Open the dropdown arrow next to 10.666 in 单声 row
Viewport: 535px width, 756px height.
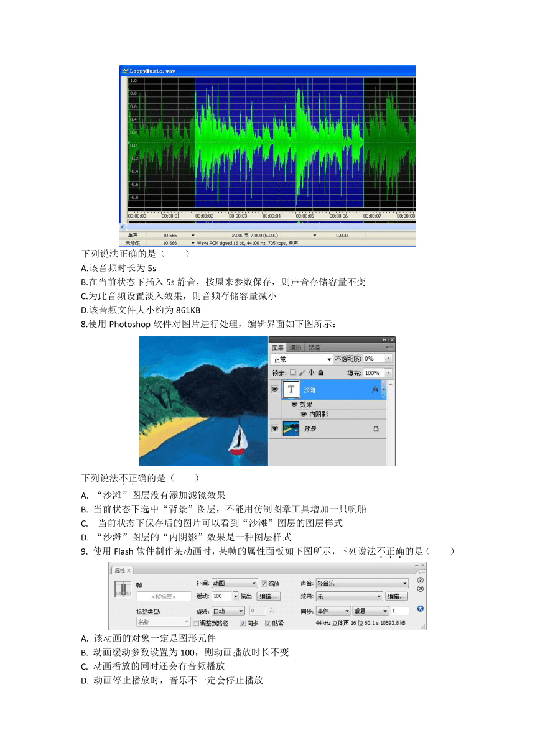click(193, 236)
